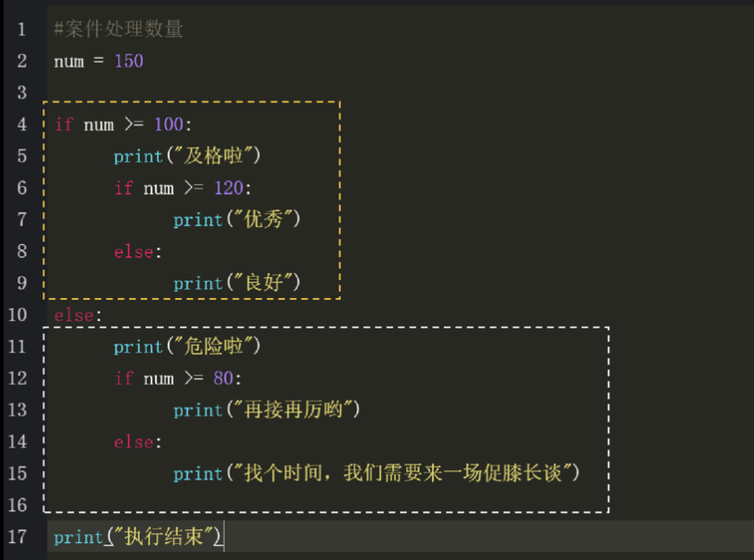The height and width of the screenshot is (560, 754).
Task: Click the else keyword on line 10
Action: pos(74,315)
